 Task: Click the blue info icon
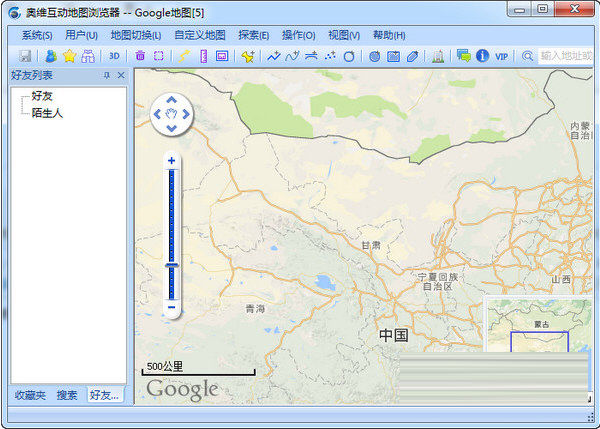pyautogui.click(x=482, y=56)
